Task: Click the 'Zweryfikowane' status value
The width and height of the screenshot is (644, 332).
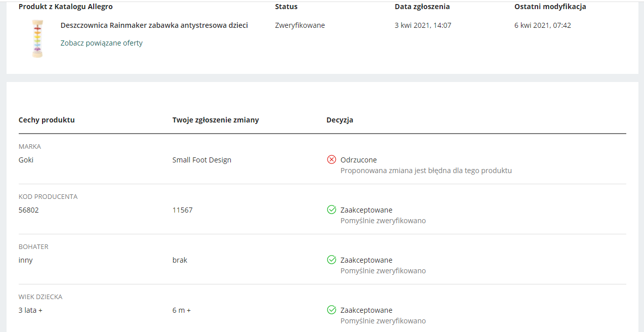Action: pyautogui.click(x=300, y=25)
